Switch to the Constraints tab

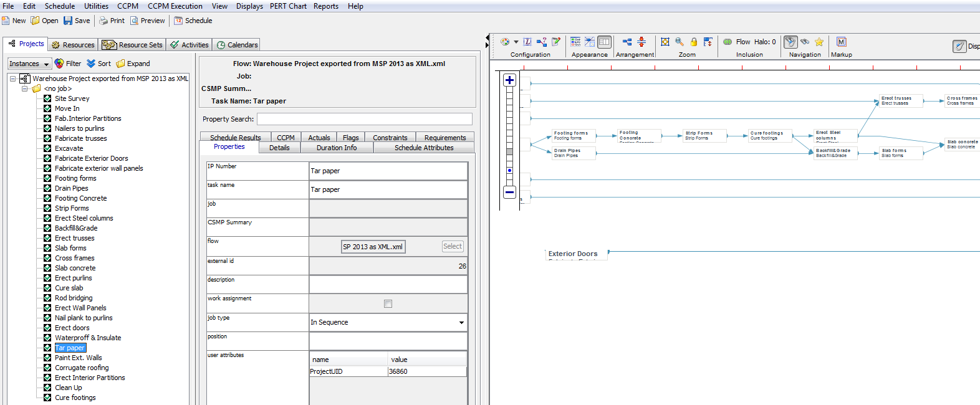click(x=390, y=138)
